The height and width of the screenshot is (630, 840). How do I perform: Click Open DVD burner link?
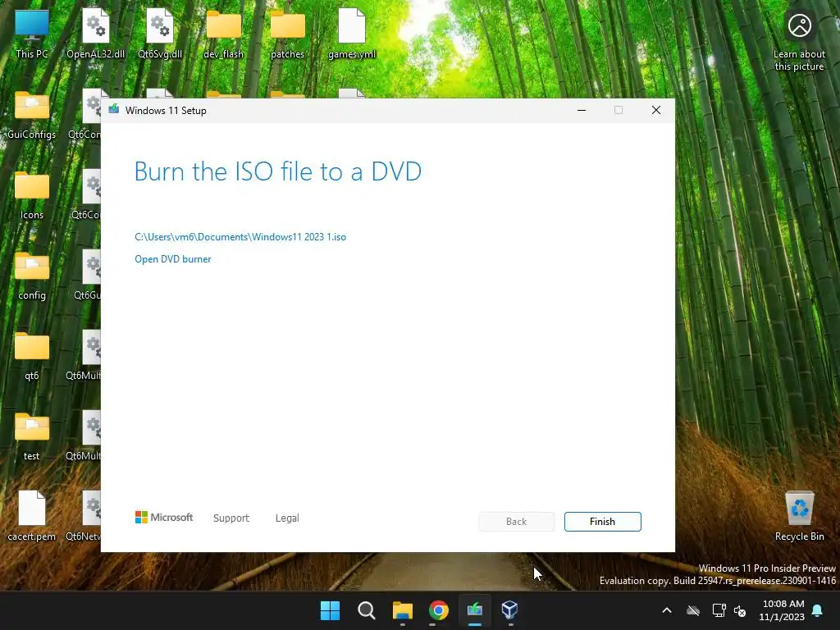tap(172, 258)
